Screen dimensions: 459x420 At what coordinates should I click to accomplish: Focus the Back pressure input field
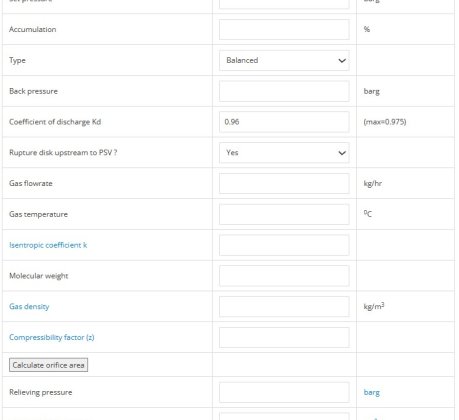pyautogui.click(x=284, y=91)
